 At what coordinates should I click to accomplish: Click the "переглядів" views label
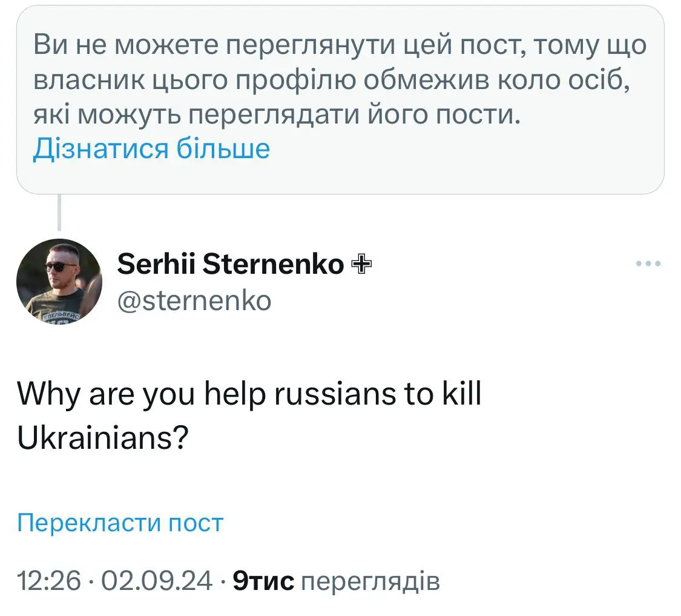370,581
